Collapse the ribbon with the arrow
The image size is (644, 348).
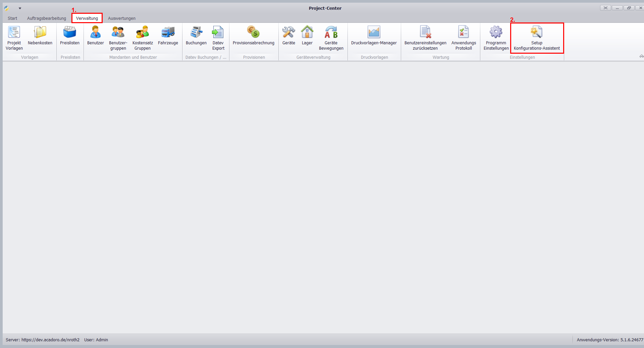(x=641, y=56)
